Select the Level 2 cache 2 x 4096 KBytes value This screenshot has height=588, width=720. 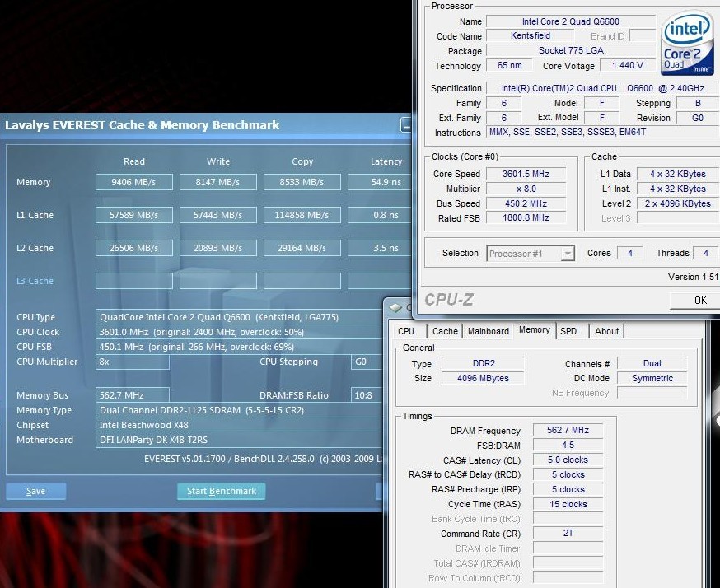678,203
